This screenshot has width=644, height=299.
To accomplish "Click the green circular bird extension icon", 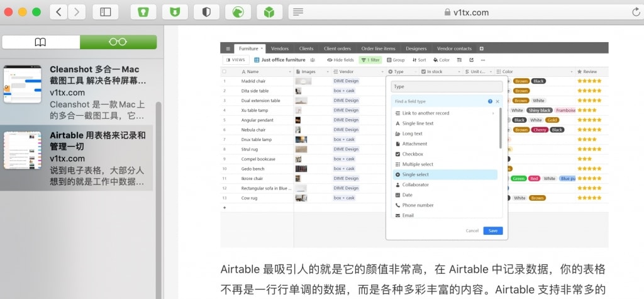I will (x=238, y=12).
